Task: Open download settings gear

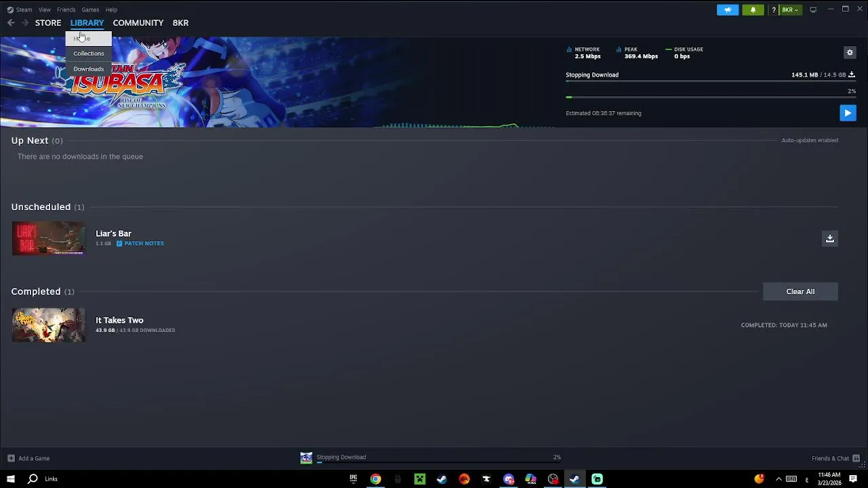Action: point(850,53)
